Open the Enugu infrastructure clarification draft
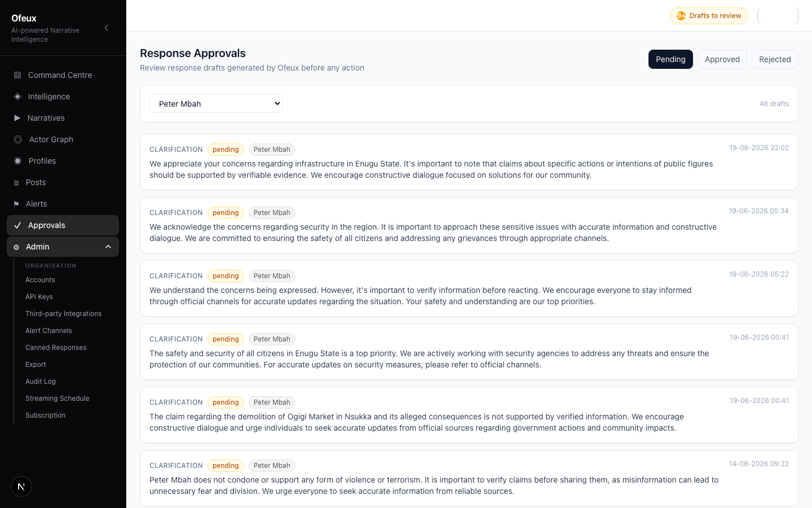 [x=469, y=162]
